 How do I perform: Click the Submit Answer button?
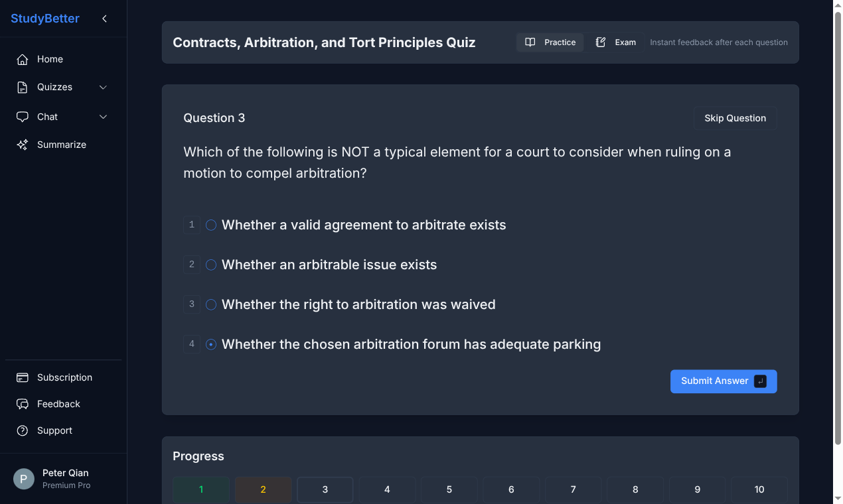coord(723,381)
